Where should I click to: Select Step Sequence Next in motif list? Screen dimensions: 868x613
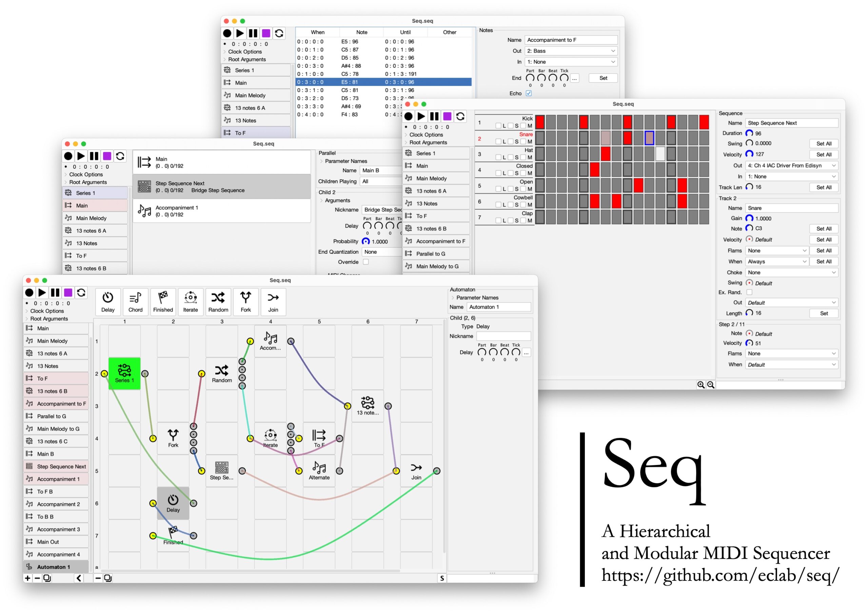click(56, 466)
